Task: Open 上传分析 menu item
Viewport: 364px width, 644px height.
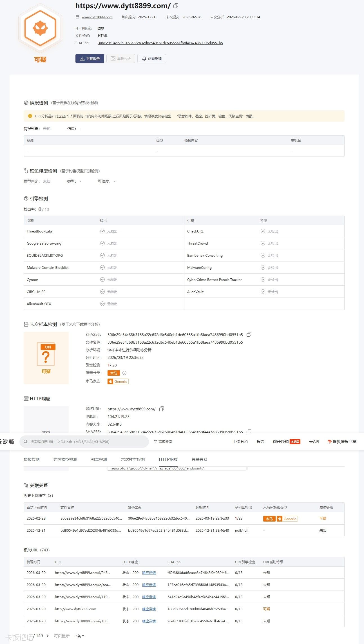Action: coord(240,442)
